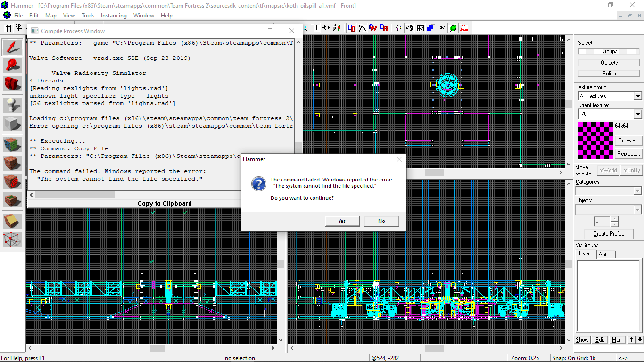This screenshot has height=362, width=644.
Task: Select the Camera tool
Action: tap(13, 84)
